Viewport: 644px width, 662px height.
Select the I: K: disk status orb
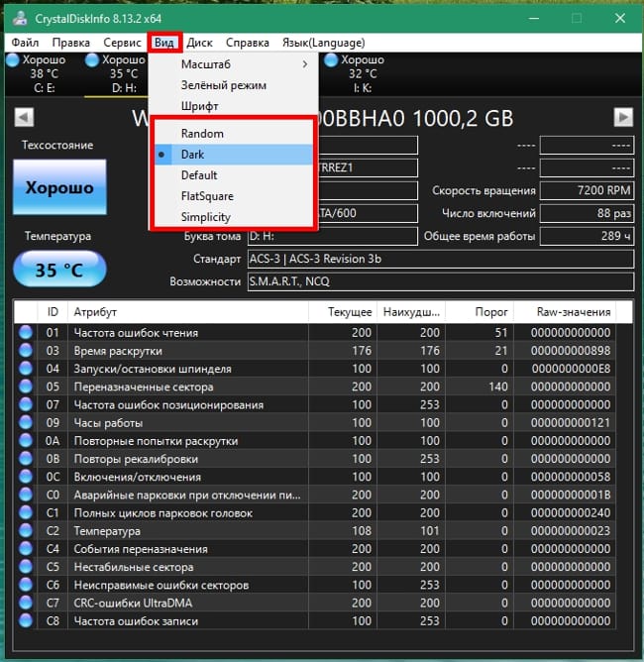[331, 59]
